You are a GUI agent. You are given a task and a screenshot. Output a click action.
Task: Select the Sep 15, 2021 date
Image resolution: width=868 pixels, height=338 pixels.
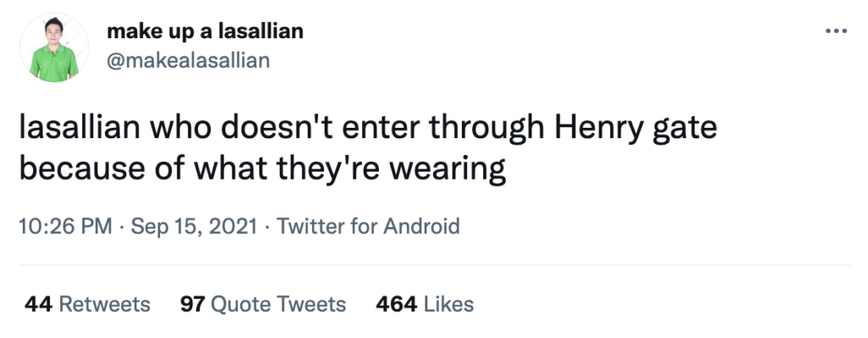coord(194,226)
